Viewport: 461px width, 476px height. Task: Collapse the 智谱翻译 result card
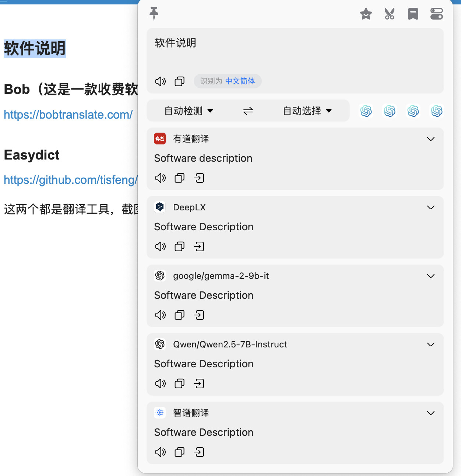(x=431, y=413)
